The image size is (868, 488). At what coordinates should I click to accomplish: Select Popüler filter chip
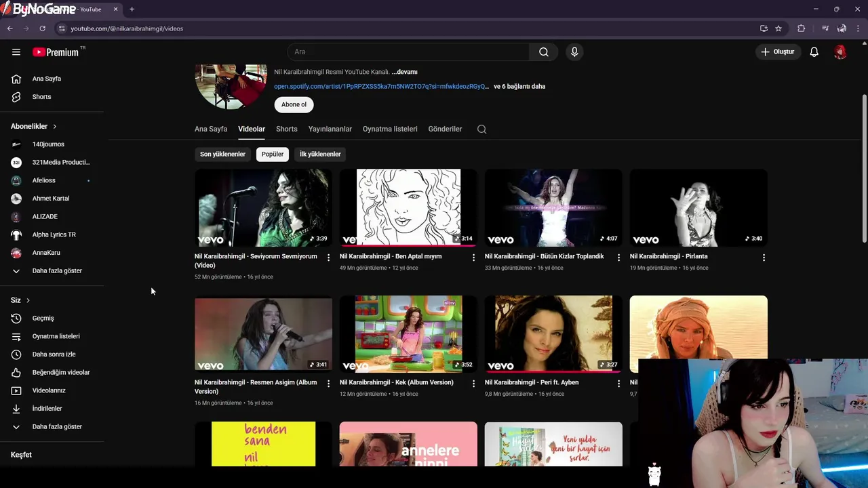(273, 154)
